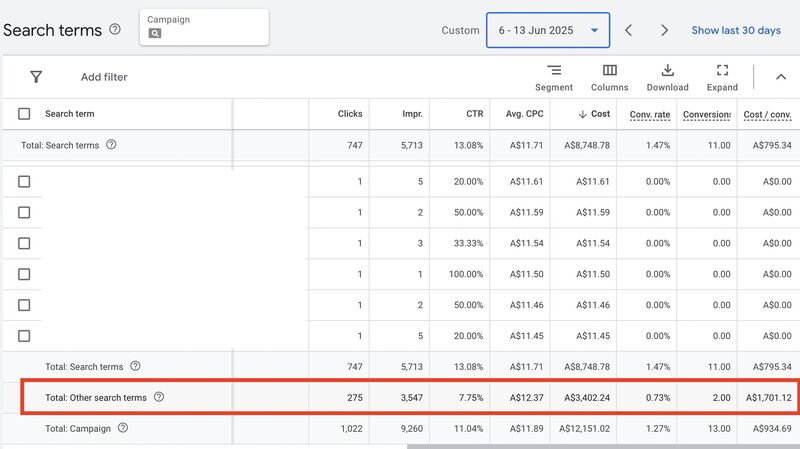
Task: Select the Total: Campaign label
Action: pos(78,429)
